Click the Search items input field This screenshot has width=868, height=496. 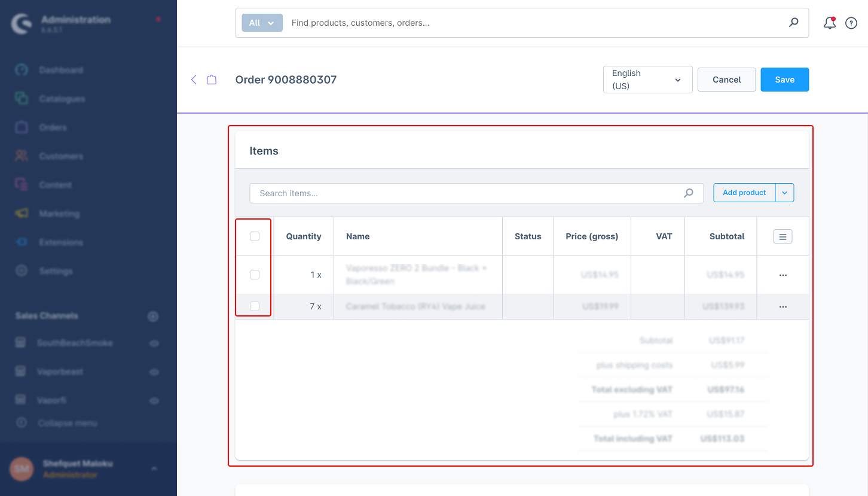pos(466,193)
